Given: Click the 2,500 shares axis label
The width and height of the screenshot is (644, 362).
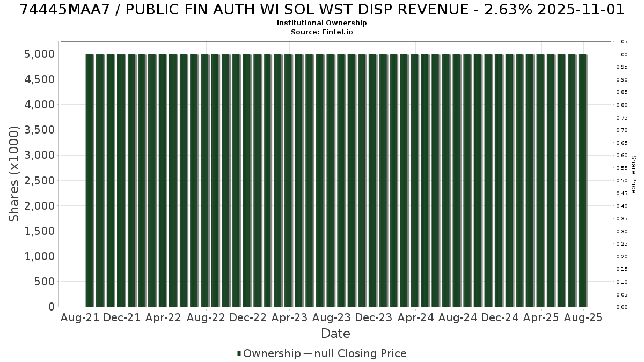Looking at the screenshot, I should (40, 181).
